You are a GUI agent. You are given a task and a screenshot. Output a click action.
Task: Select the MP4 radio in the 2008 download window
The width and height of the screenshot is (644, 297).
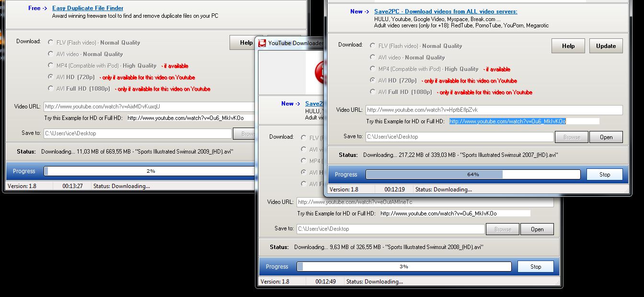pos(304,161)
